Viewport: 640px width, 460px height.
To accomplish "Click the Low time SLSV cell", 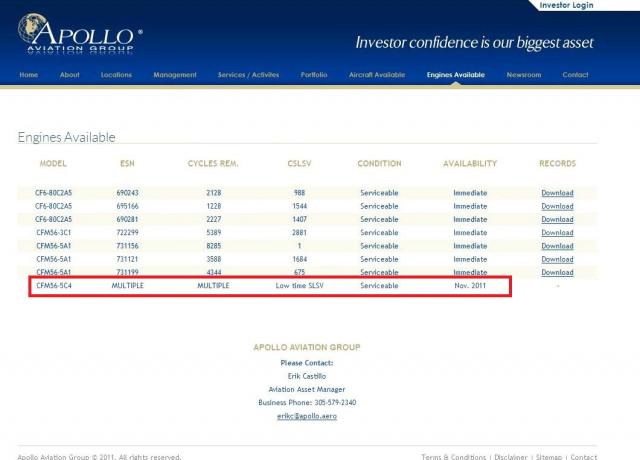I will point(299,285).
